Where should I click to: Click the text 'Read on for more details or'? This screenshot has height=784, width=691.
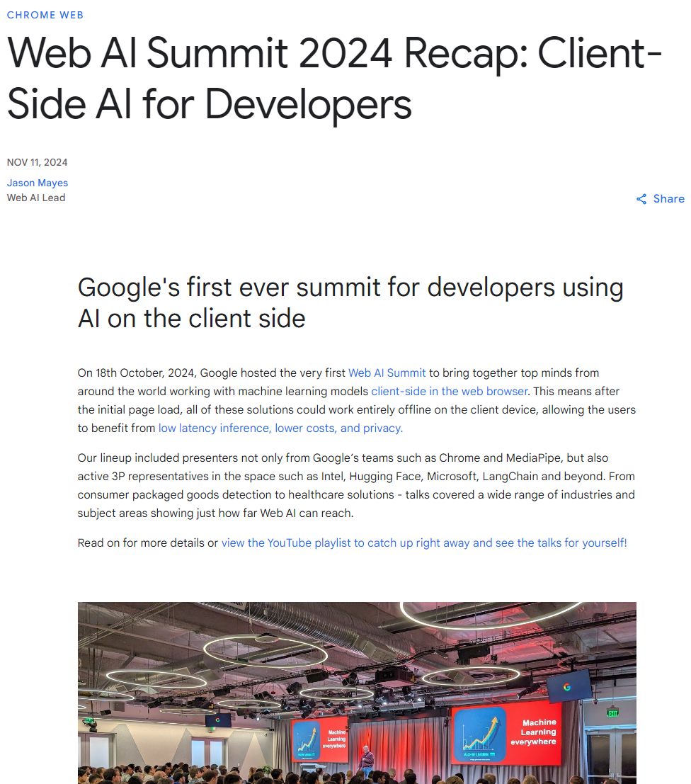coord(147,543)
